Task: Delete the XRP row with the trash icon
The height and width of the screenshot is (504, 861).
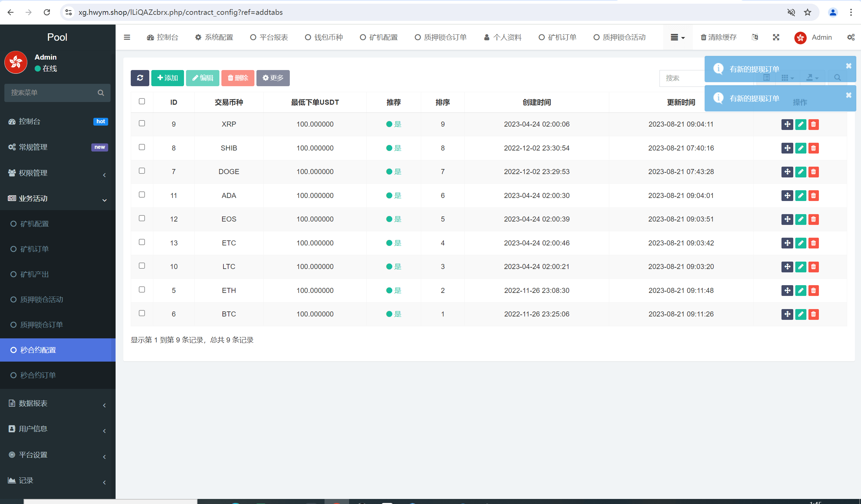Action: (x=813, y=124)
